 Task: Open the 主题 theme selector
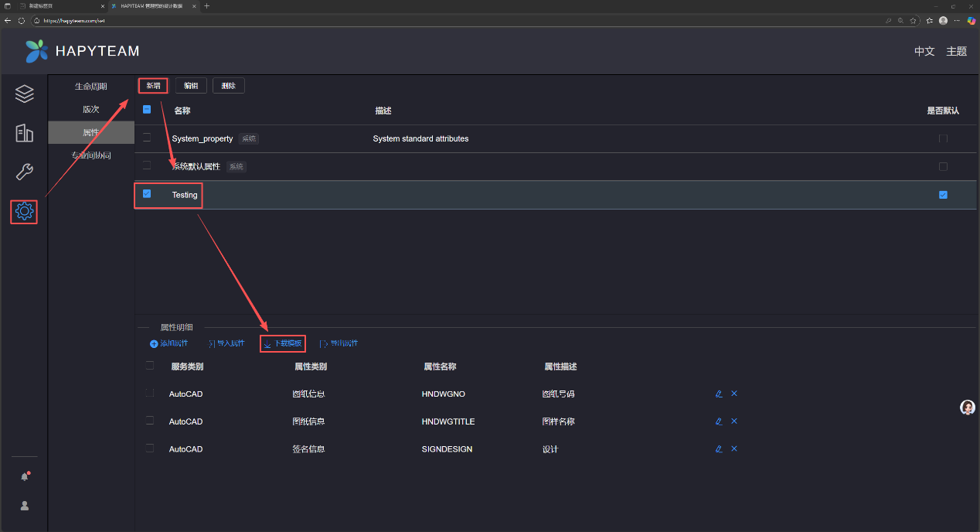[x=957, y=51]
